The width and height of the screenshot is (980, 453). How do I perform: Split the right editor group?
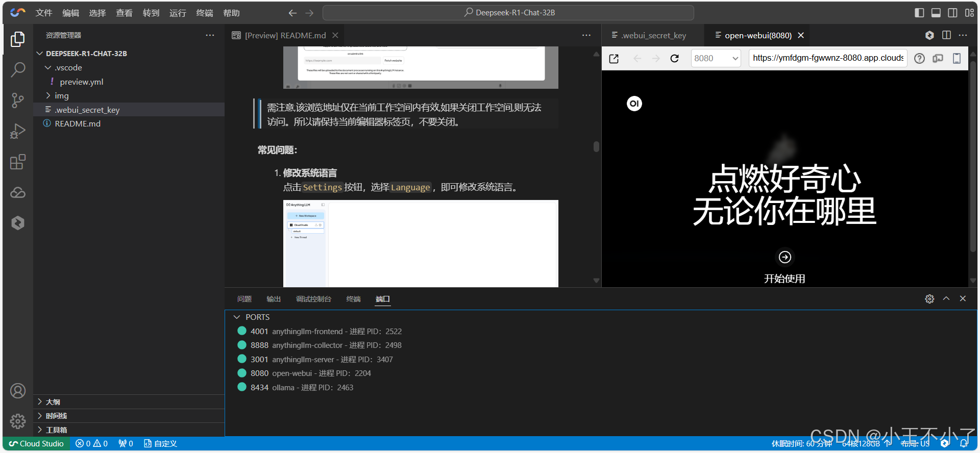pyautogui.click(x=946, y=35)
